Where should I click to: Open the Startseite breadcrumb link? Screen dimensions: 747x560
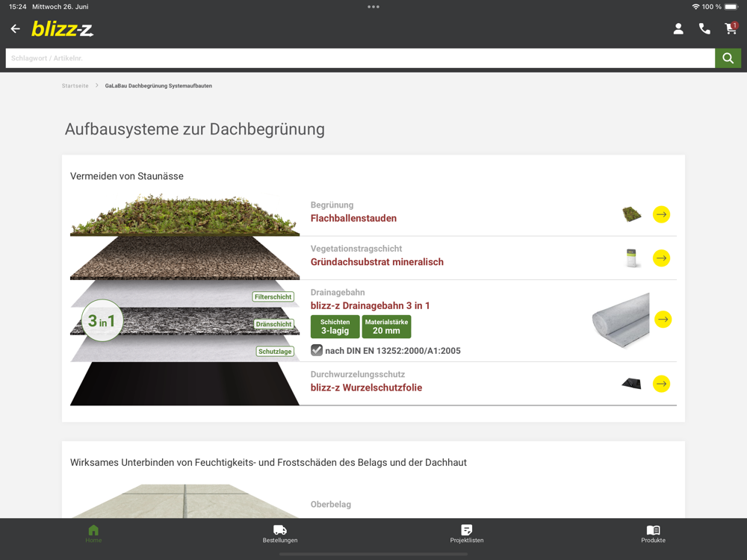tap(75, 86)
